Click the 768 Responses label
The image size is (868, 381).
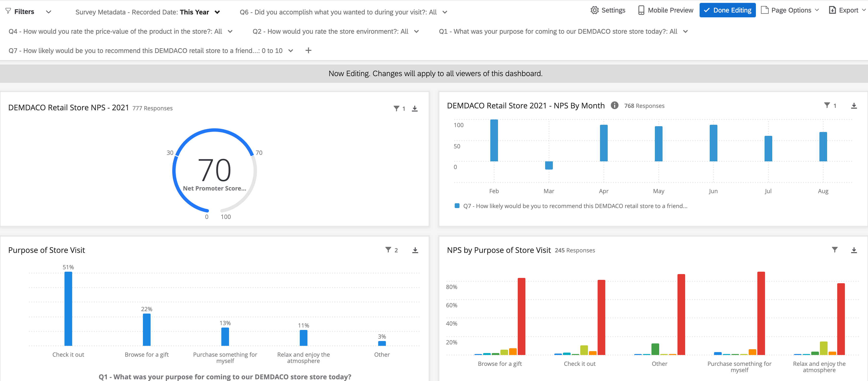click(644, 106)
